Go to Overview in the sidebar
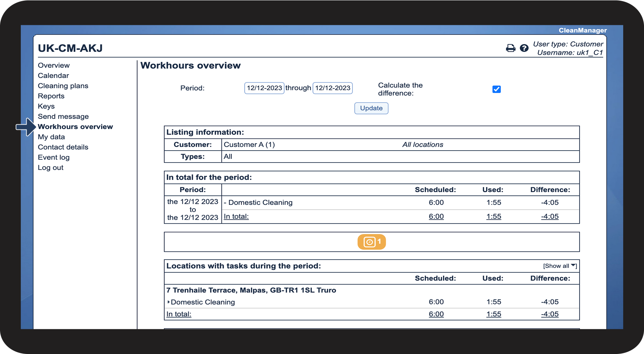The width and height of the screenshot is (644, 354). coord(54,65)
